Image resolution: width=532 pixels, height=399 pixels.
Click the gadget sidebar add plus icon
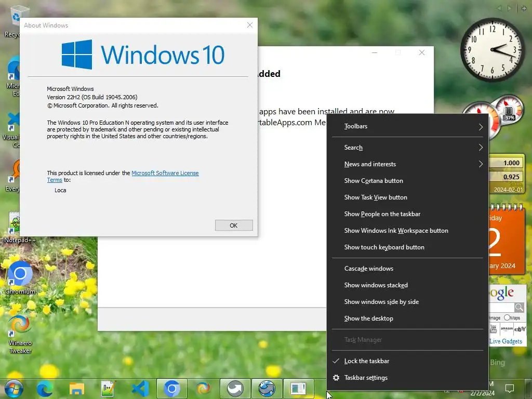pyautogui.click(x=524, y=8)
